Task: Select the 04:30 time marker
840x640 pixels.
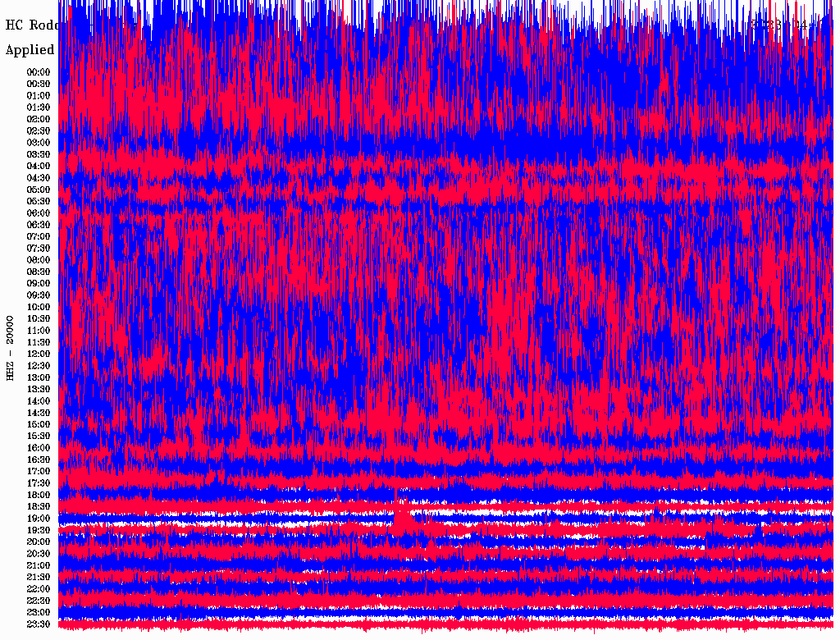Action: pyautogui.click(x=39, y=177)
